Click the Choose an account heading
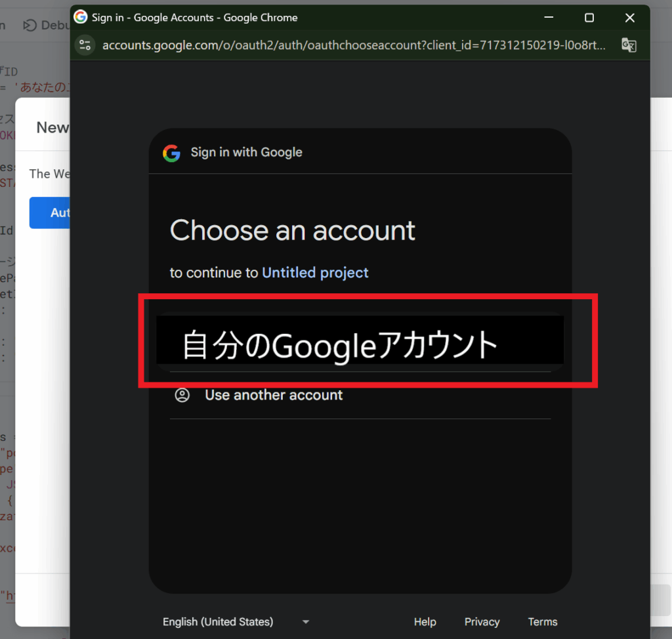Viewport: 672px width, 639px height. click(293, 231)
